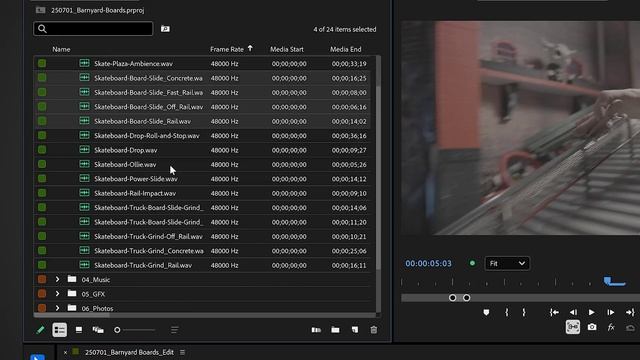Open 250701_Barnyard Boards_Edit panel menu
The image size is (640, 360).
(x=182, y=352)
